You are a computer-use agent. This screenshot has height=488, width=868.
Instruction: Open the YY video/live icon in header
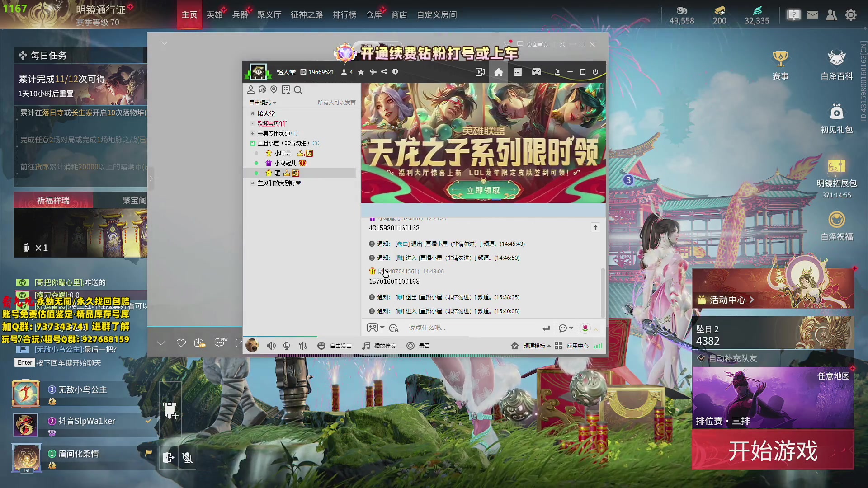[x=480, y=72]
